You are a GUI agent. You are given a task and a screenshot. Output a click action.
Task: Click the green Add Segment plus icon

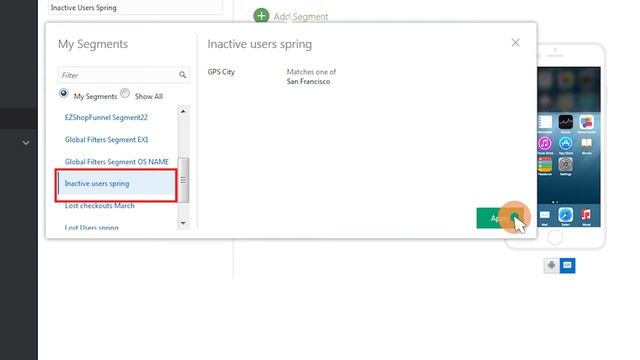(x=261, y=16)
